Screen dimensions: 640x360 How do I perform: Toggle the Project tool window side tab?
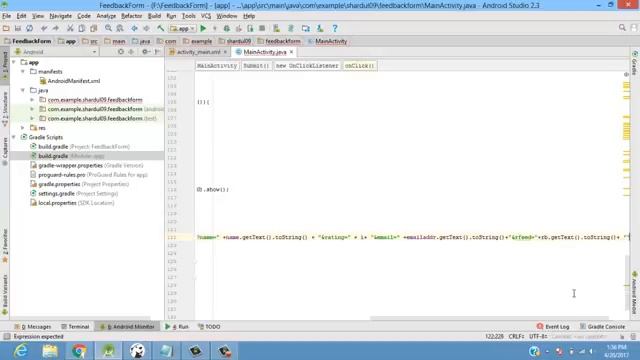tap(5, 66)
